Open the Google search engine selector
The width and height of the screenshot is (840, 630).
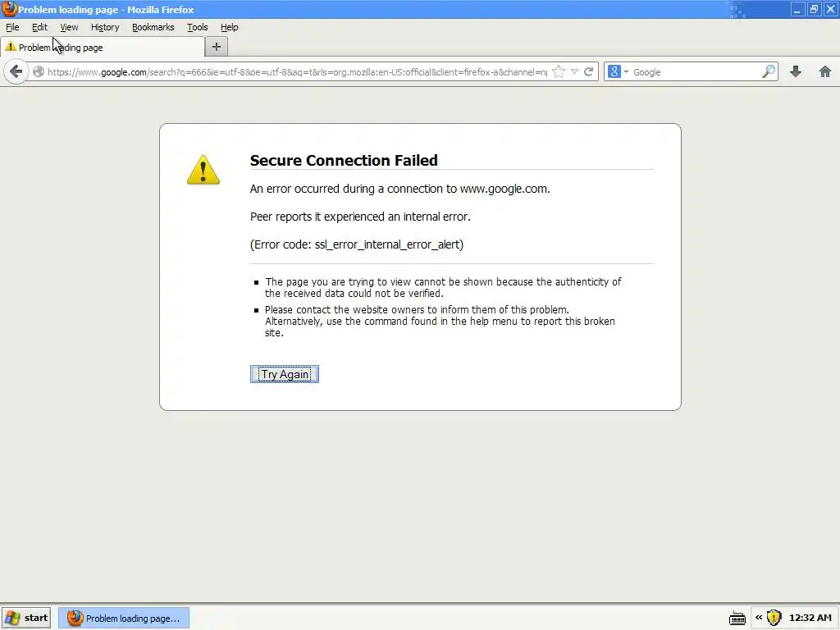[x=618, y=72]
